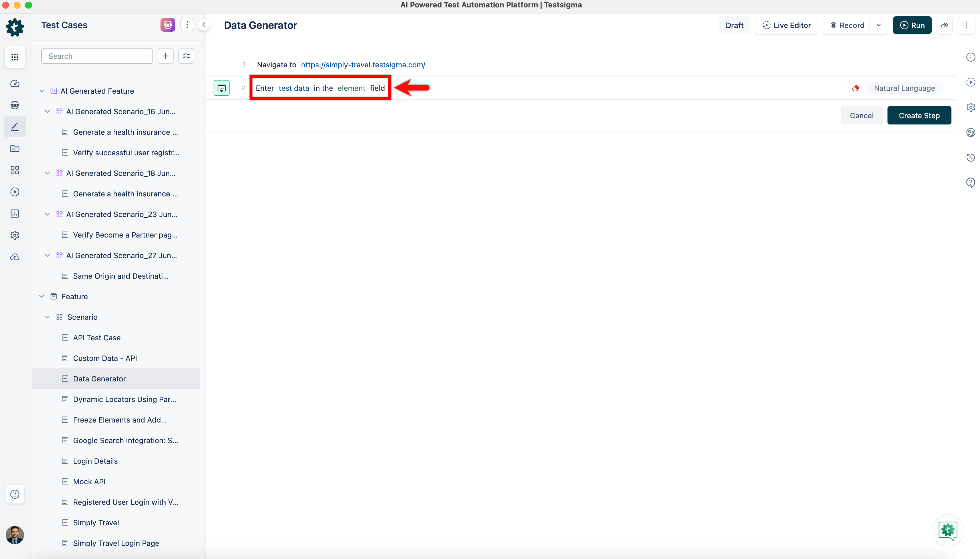Viewport: 980px width, 559px height.
Task: Cancel the new step
Action: [861, 116]
